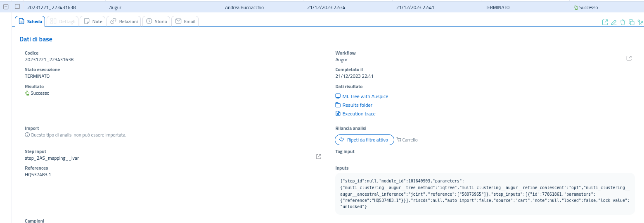
Task: Go to the Relazioni tab
Action: point(124,22)
